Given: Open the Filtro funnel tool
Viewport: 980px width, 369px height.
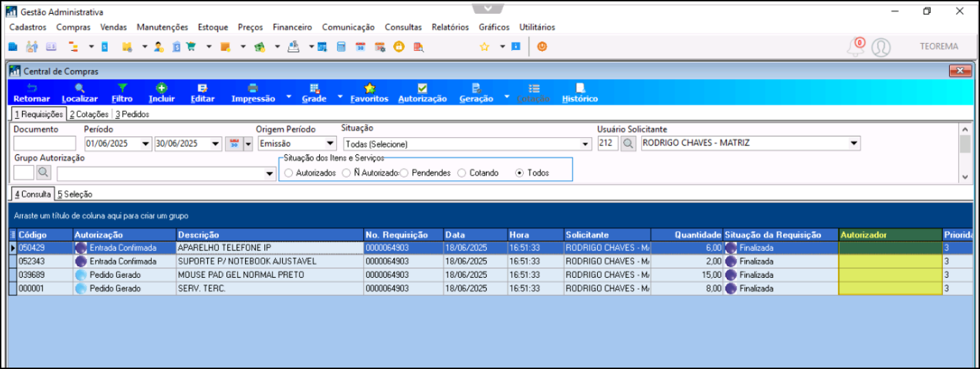Looking at the screenshot, I should tap(122, 93).
